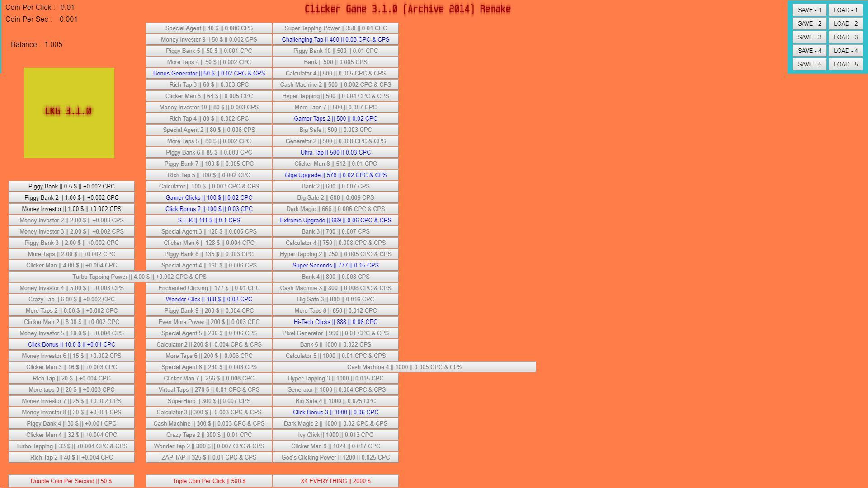
Task: Purchase the Double Coin Per Second upgrade
Action: click(x=71, y=481)
